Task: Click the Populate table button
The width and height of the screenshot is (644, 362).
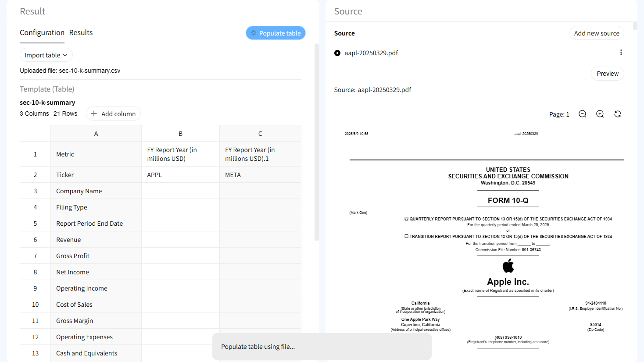Action: tap(275, 33)
